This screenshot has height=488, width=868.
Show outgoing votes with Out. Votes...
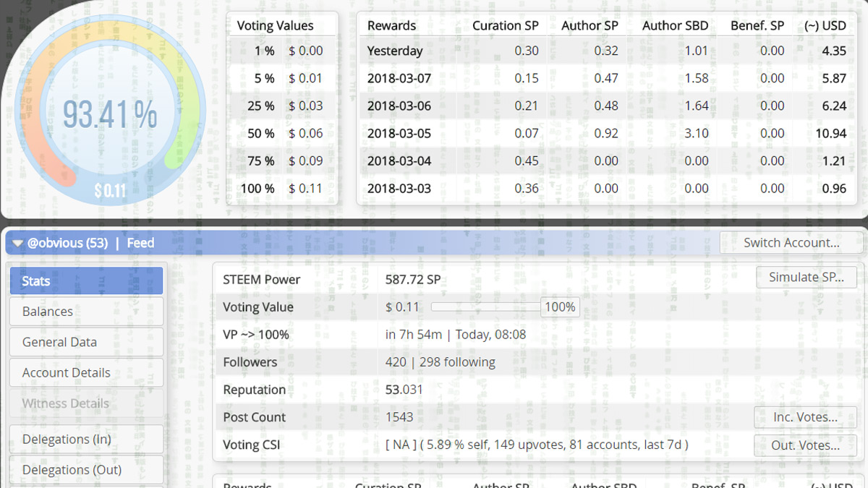click(x=805, y=445)
